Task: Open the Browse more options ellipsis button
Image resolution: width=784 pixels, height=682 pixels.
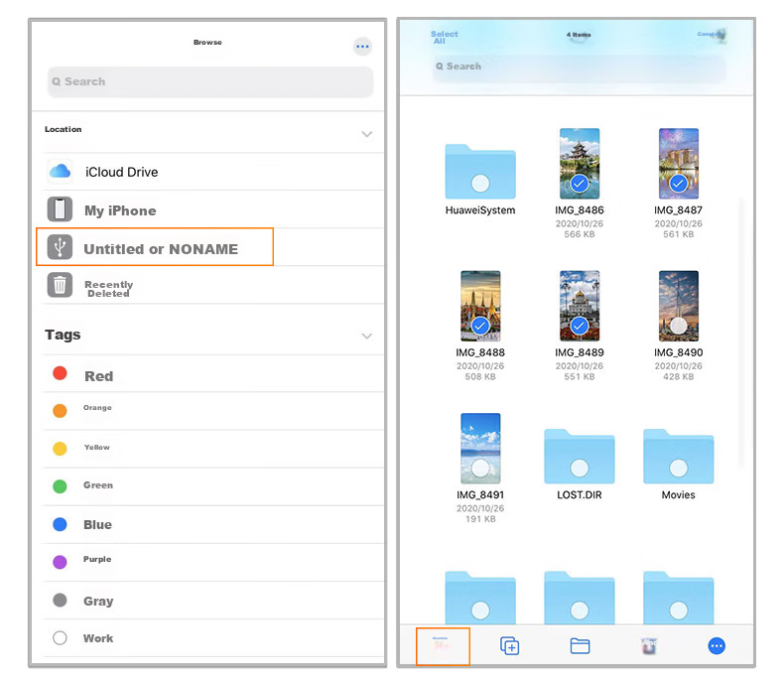Action: click(362, 47)
